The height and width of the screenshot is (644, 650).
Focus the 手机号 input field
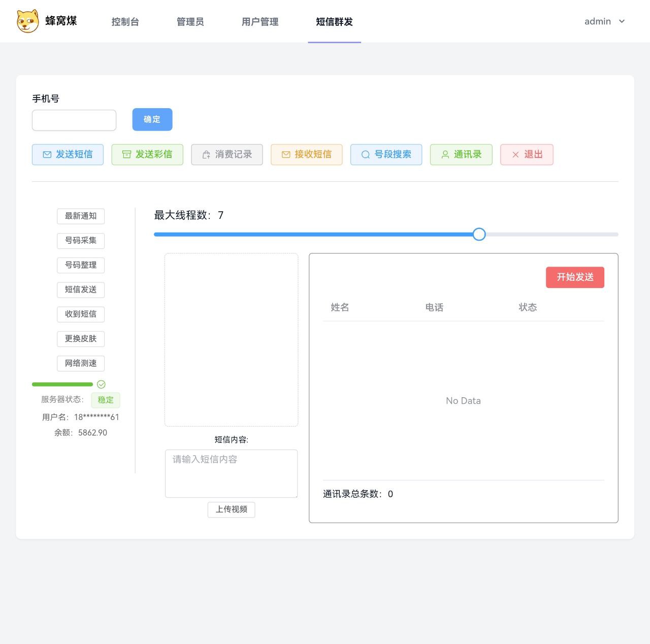pos(74,120)
